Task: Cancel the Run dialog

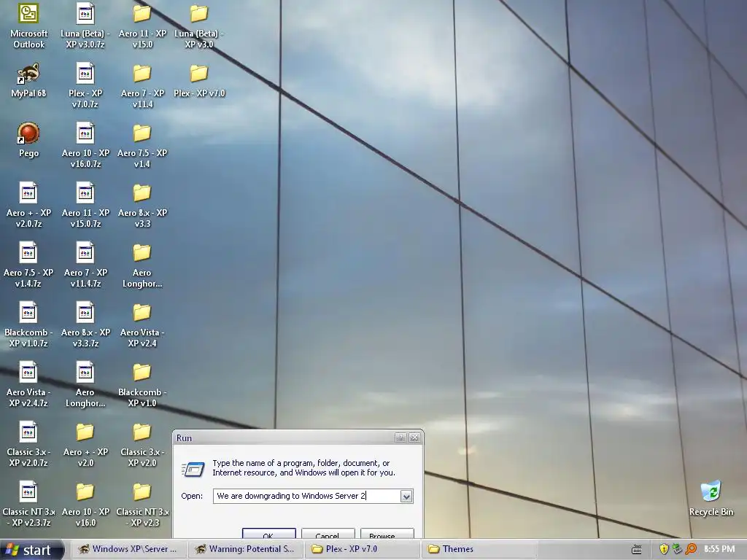Action: click(328, 533)
